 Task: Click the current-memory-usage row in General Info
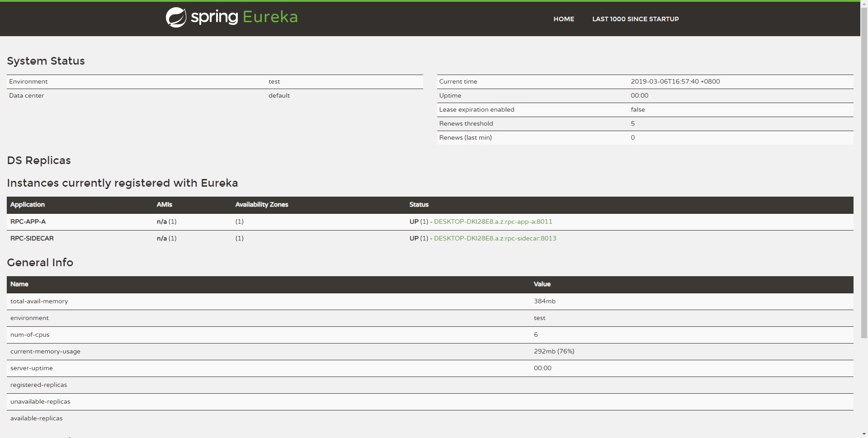[45, 351]
